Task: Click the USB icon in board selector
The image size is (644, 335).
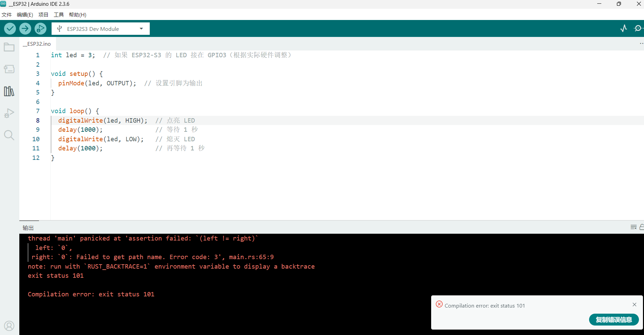Action: pos(60,29)
